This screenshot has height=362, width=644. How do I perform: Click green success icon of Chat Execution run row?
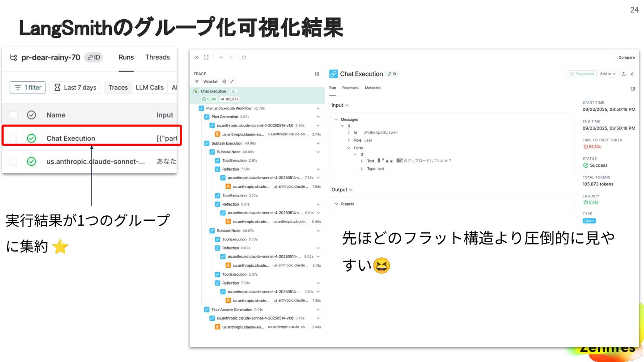click(31, 138)
